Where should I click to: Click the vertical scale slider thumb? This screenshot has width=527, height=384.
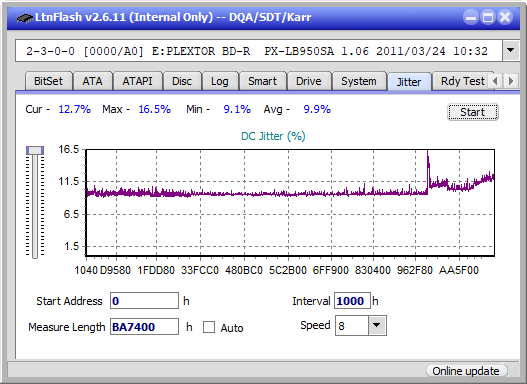click(x=35, y=150)
